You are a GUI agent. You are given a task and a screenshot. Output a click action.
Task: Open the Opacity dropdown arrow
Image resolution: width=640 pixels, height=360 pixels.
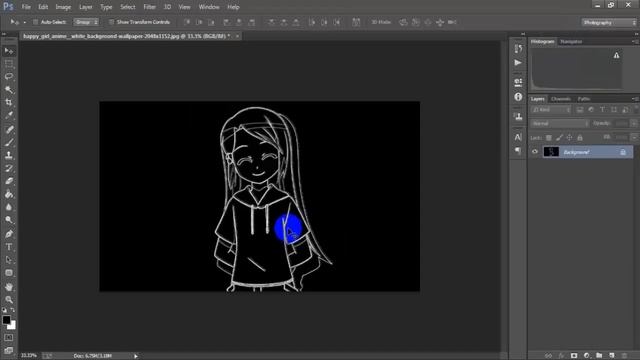pyautogui.click(x=634, y=123)
